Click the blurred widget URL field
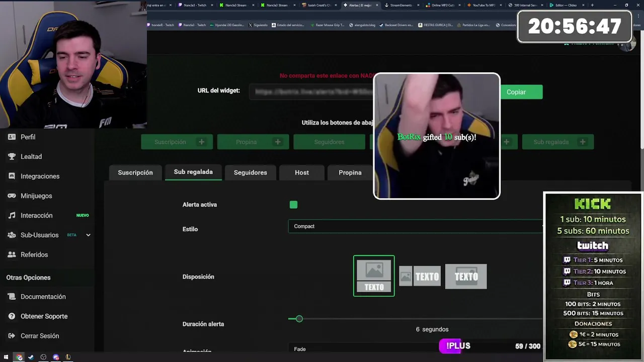 tap(312, 92)
